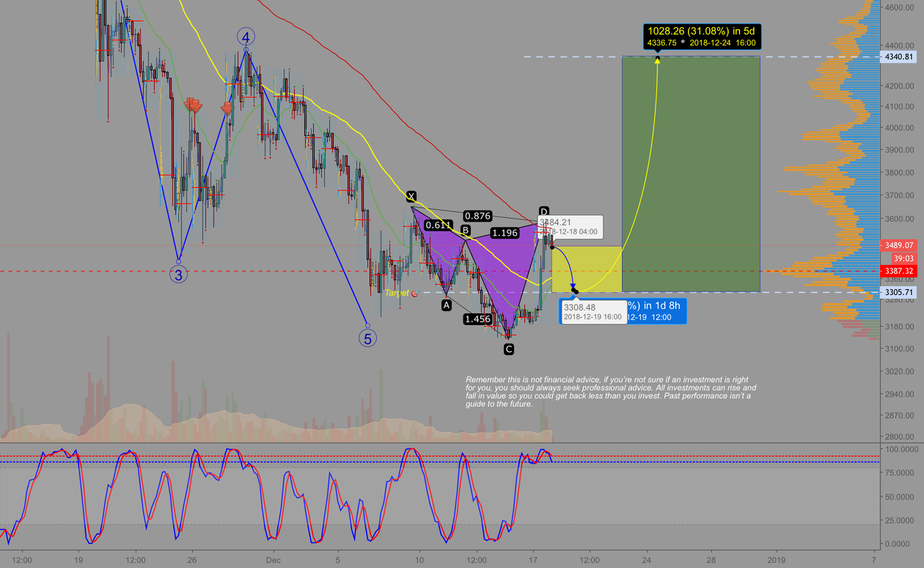Select the circled wave 5 marker
This screenshot has height=568, width=924.
tap(367, 338)
